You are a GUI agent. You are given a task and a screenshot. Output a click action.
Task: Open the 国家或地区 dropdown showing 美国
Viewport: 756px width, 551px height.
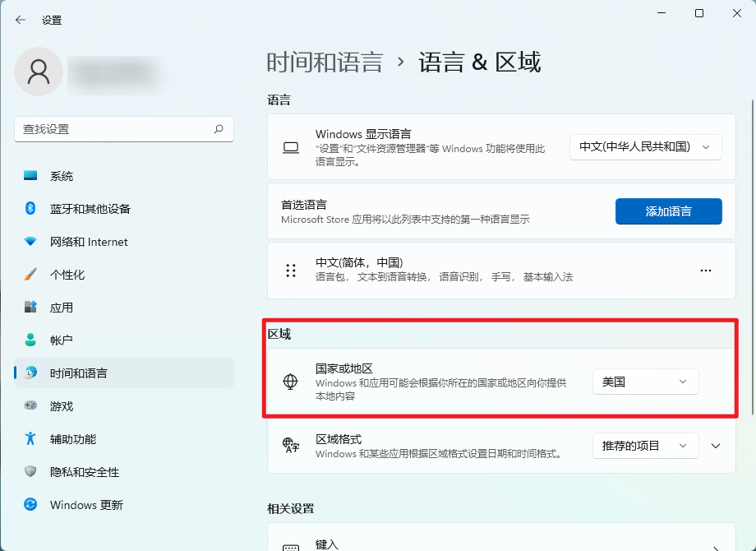pos(645,382)
